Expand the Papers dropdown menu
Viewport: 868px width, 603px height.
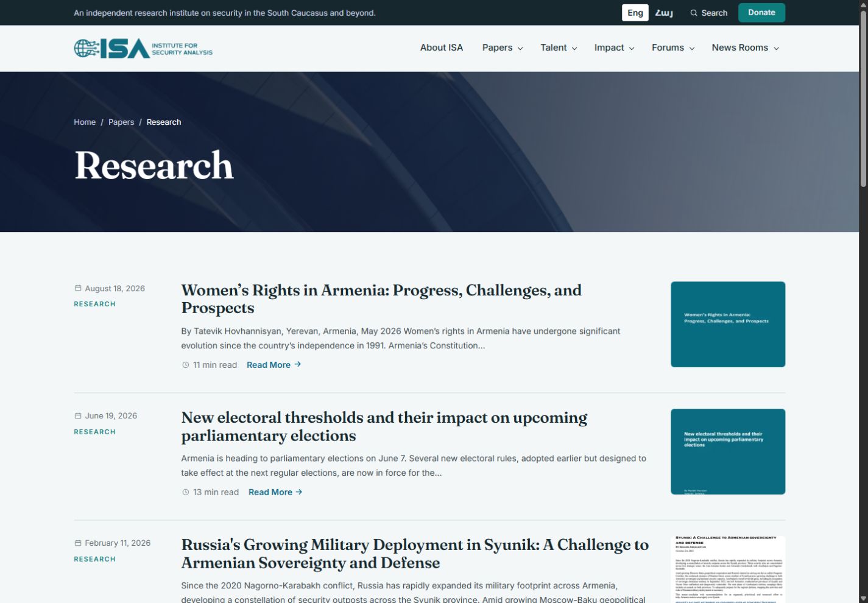pos(503,48)
